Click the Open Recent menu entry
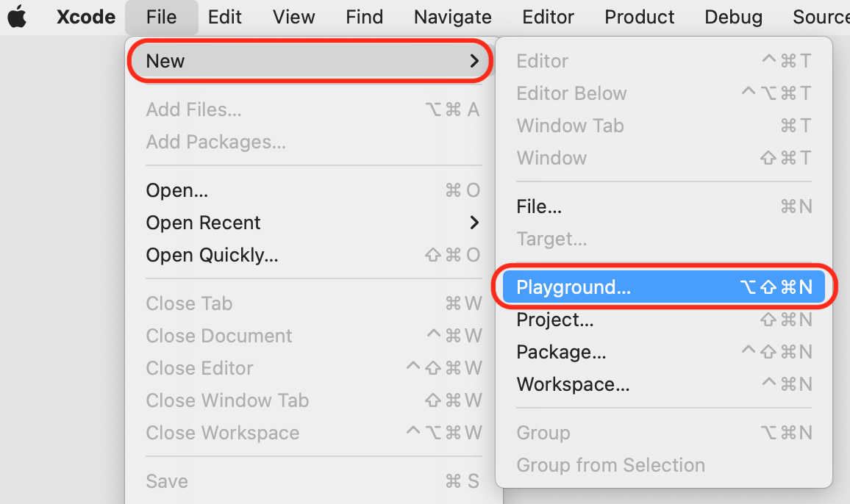The width and height of the screenshot is (850, 504). coord(204,223)
